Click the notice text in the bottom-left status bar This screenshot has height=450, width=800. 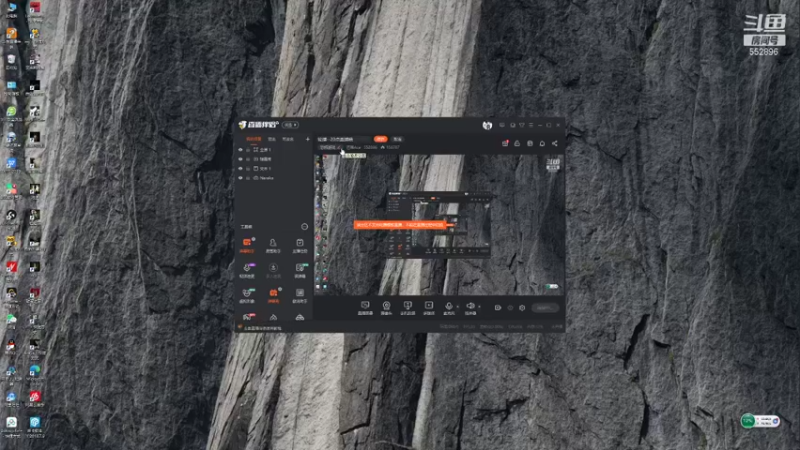[x=262, y=328]
